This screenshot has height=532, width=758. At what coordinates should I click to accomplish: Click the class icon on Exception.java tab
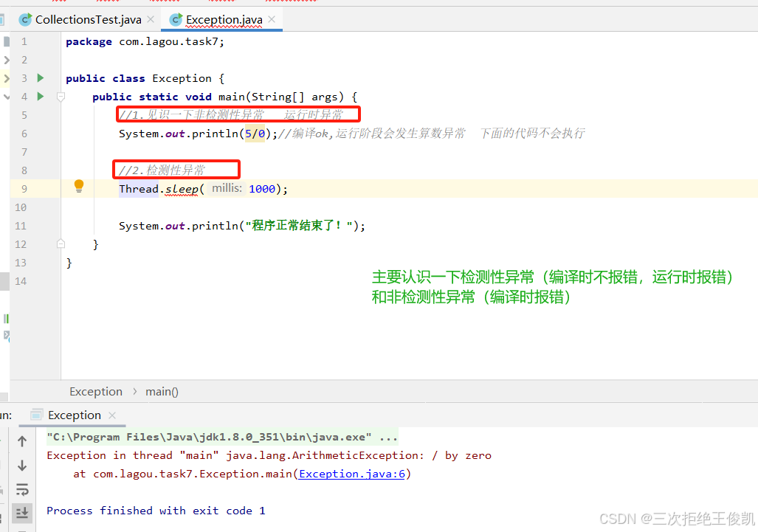pyautogui.click(x=176, y=20)
